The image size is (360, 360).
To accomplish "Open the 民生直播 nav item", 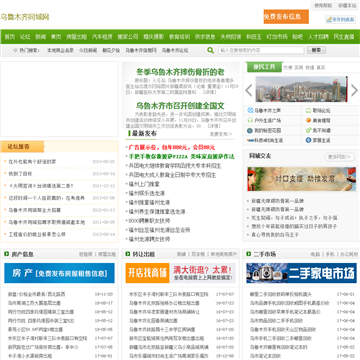I will (344, 37).
